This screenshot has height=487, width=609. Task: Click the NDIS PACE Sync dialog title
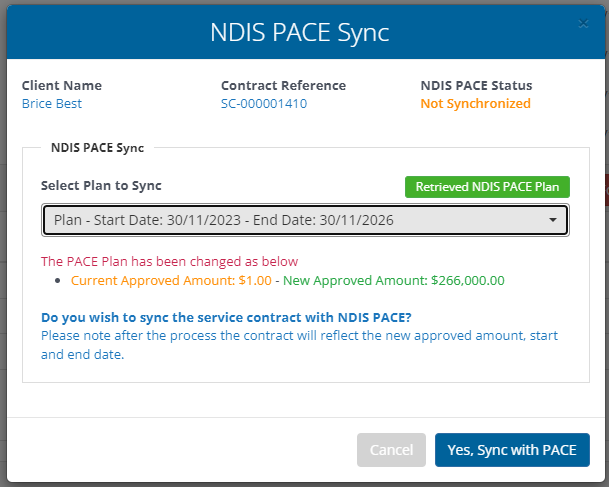point(299,33)
